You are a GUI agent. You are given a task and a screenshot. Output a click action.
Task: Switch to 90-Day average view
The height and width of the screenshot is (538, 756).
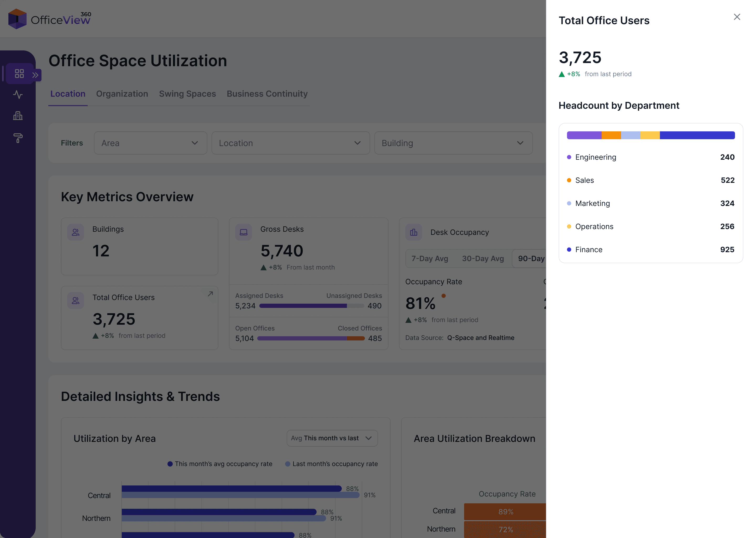point(531,258)
